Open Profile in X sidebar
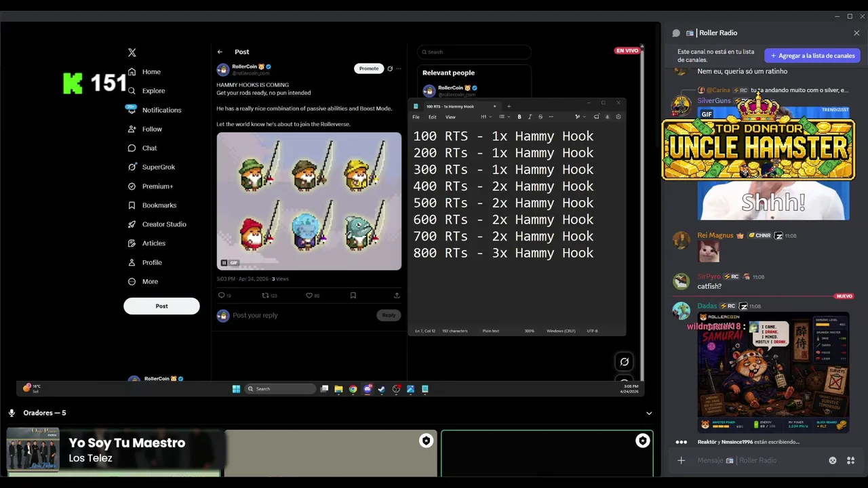Viewport: 868px width, 488px height. 145,262
